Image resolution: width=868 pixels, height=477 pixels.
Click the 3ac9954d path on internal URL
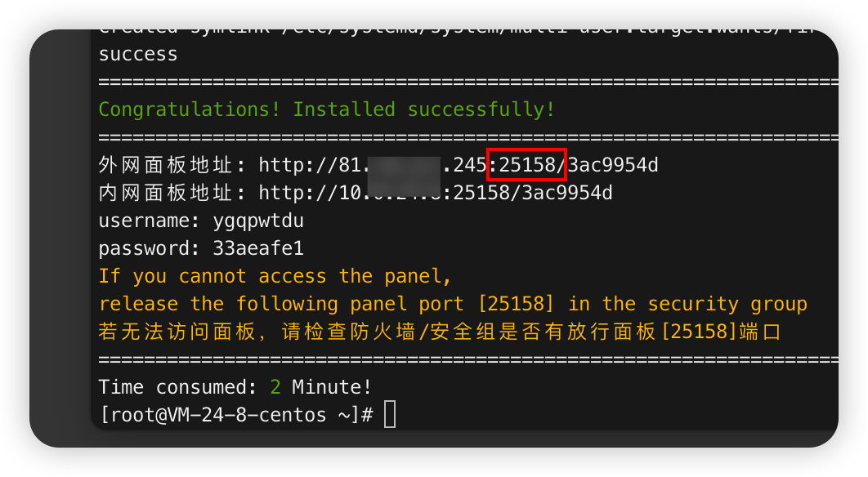pos(567,193)
